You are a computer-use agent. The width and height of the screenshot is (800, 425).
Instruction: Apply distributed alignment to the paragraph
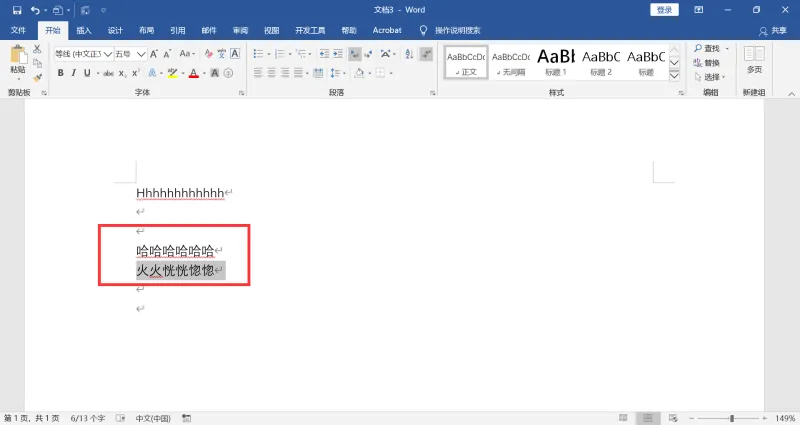(x=318, y=73)
